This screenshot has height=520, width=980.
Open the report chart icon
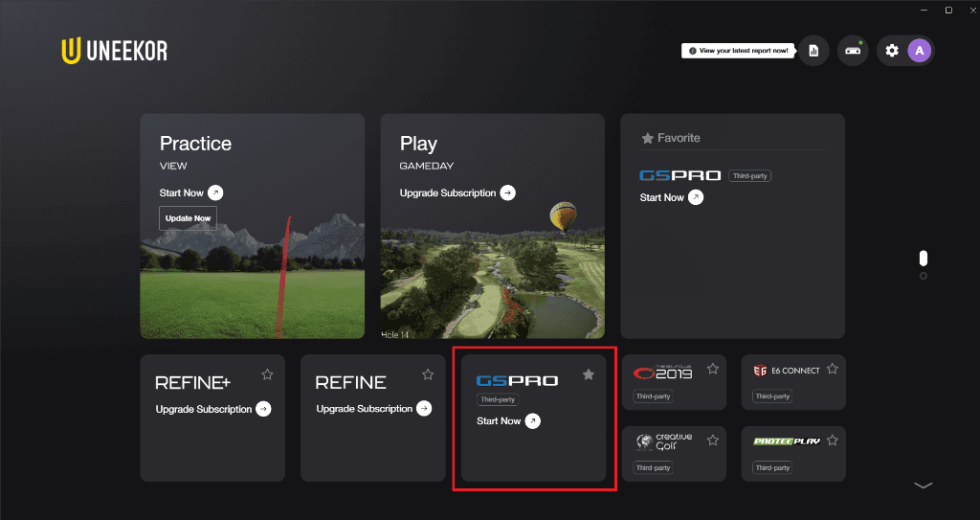point(813,51)
